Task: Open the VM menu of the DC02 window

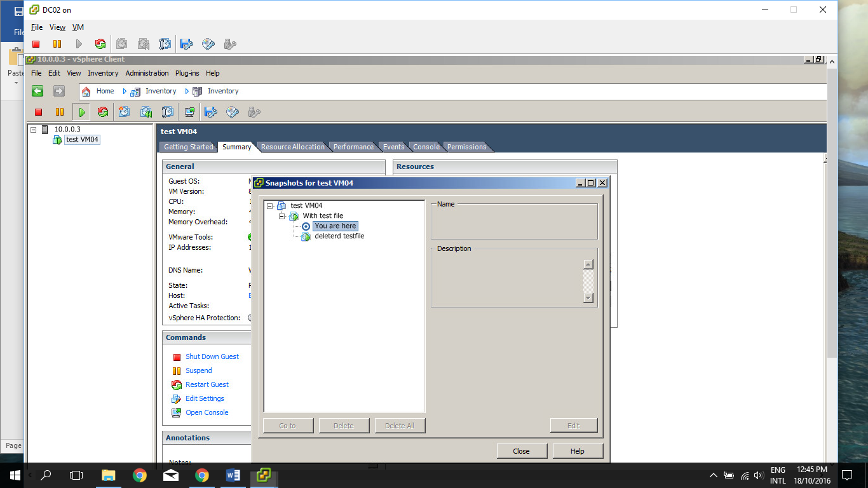Action: click(x=78, y=27)
